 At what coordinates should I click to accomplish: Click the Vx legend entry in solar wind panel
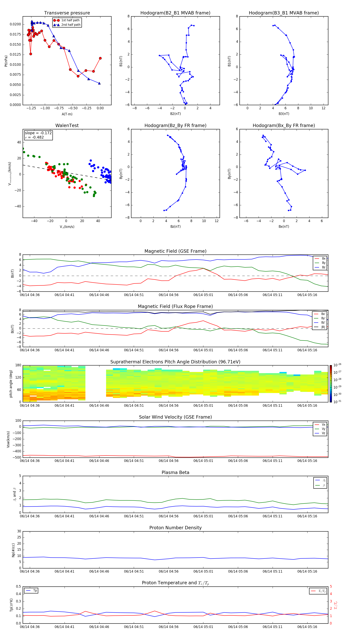coord(320,424)
